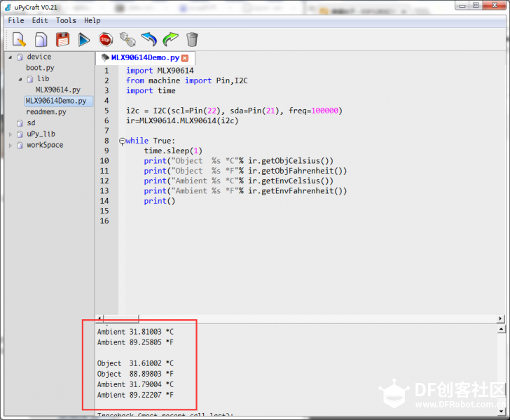
Task: Select the device folder in tree
Action: 39,57
